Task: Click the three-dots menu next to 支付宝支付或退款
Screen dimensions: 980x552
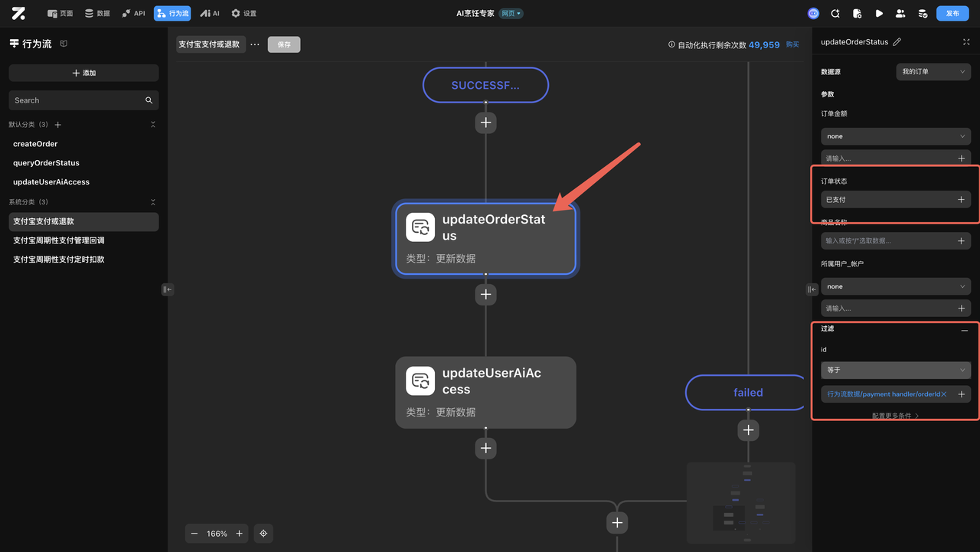Action: [255, 44]
